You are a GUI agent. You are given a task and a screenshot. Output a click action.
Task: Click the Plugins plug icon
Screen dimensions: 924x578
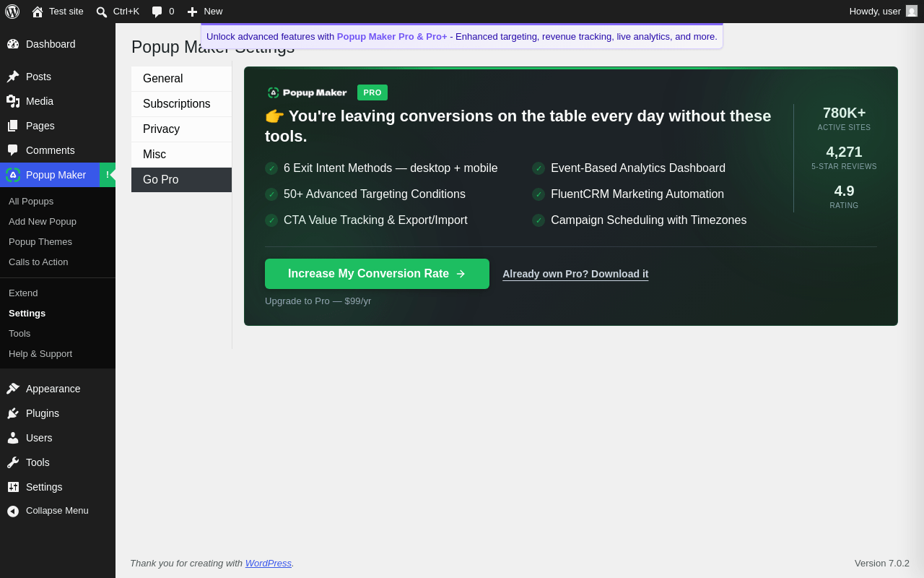13,413
